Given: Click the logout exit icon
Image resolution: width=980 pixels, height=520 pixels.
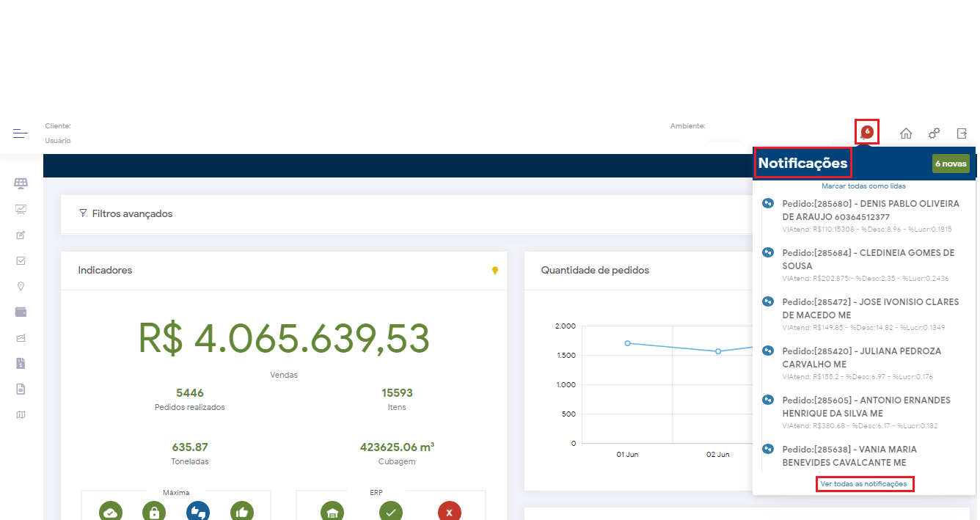Looking at the screenshot, I should coord(962,133).
